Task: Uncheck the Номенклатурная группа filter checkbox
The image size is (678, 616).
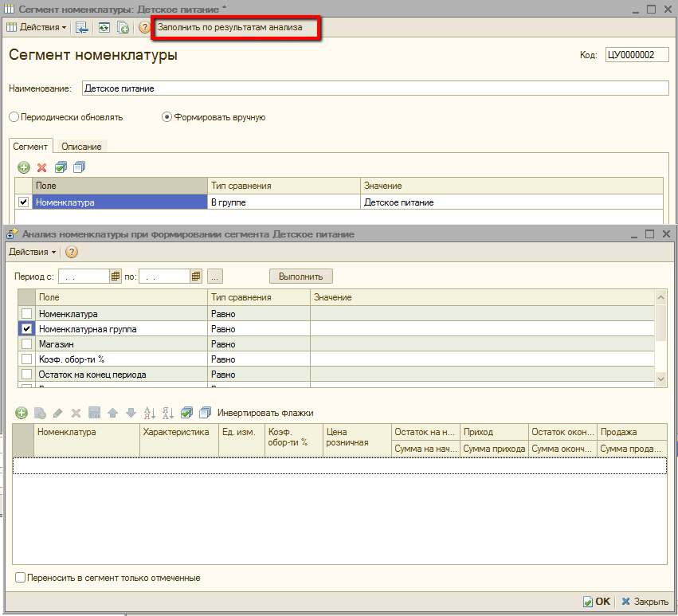Action: [x=26, y=328]
